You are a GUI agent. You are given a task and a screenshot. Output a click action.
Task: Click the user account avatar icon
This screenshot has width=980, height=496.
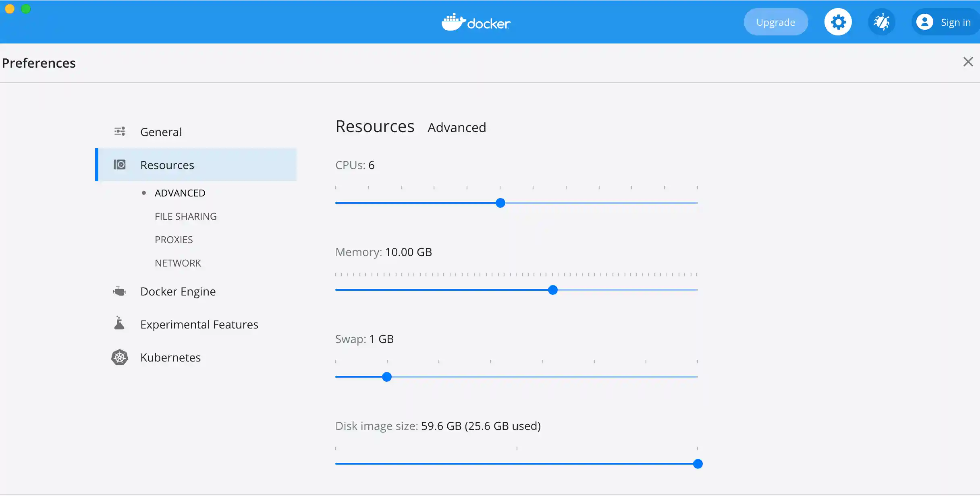coord(925,22)
